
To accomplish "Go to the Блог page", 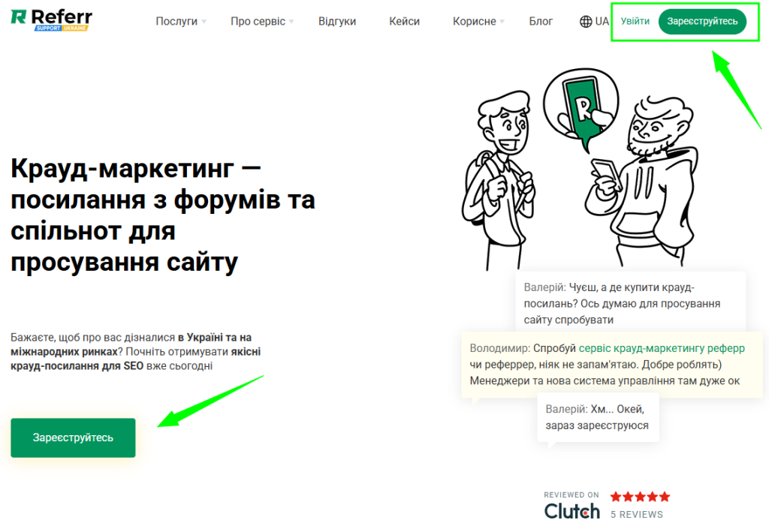I will tap(541, 22).
